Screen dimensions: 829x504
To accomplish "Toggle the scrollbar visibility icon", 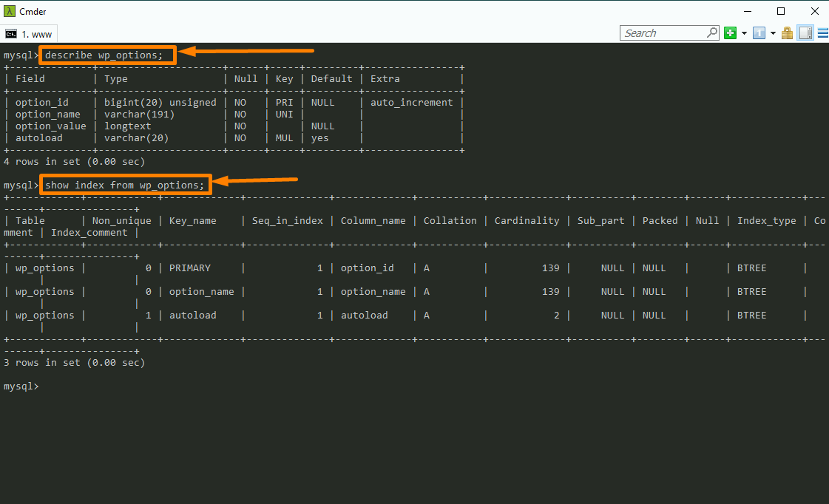I will coord(805,33).
